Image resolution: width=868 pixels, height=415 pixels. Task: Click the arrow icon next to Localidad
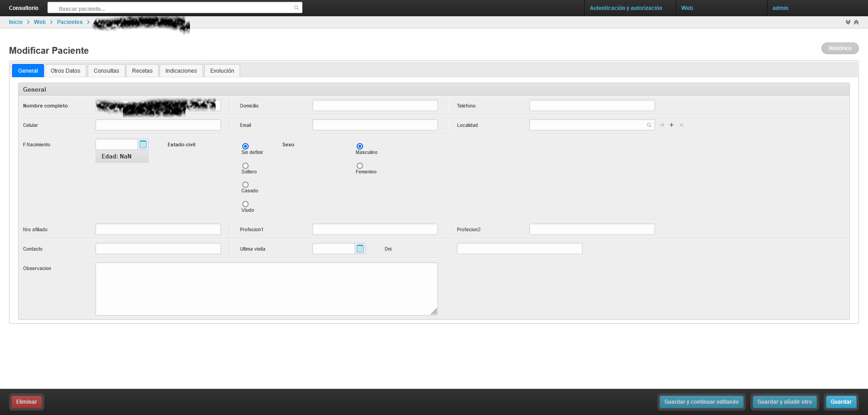662,125
